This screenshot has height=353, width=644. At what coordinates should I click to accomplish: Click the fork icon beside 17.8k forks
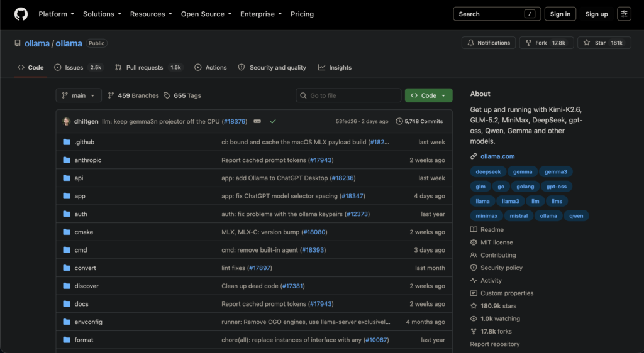(474, 331)
